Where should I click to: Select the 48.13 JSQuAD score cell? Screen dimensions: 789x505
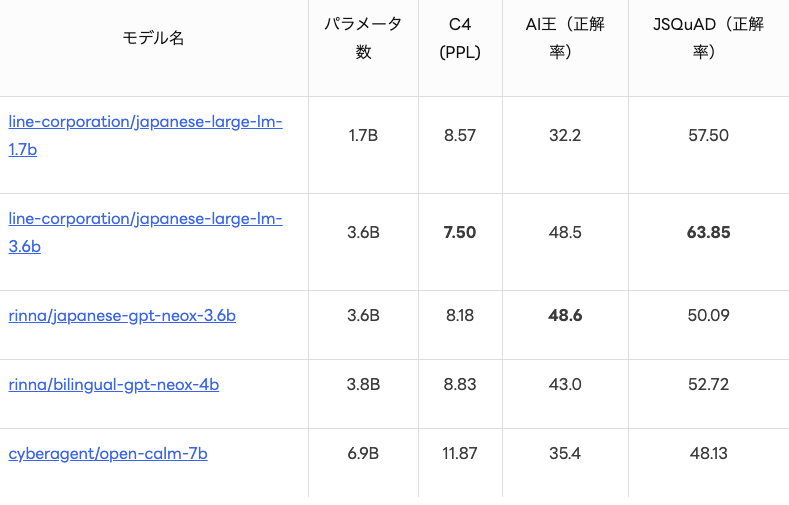[x=708, y=454]
